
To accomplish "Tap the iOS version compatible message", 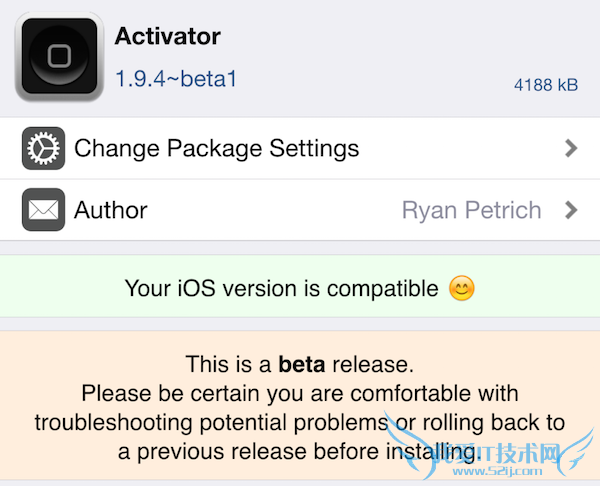I will (x=281, y=289).
